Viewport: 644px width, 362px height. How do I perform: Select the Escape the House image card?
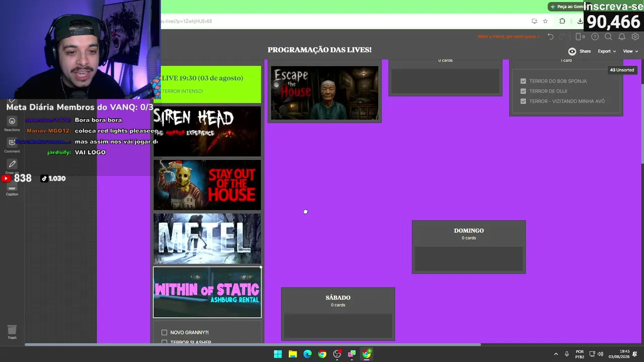coord(325,93)
